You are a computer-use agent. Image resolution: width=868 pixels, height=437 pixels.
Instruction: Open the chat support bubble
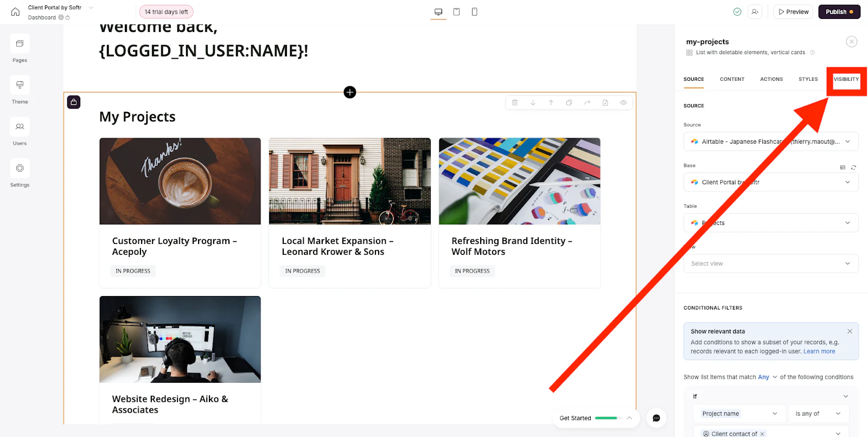coord(656,418)
